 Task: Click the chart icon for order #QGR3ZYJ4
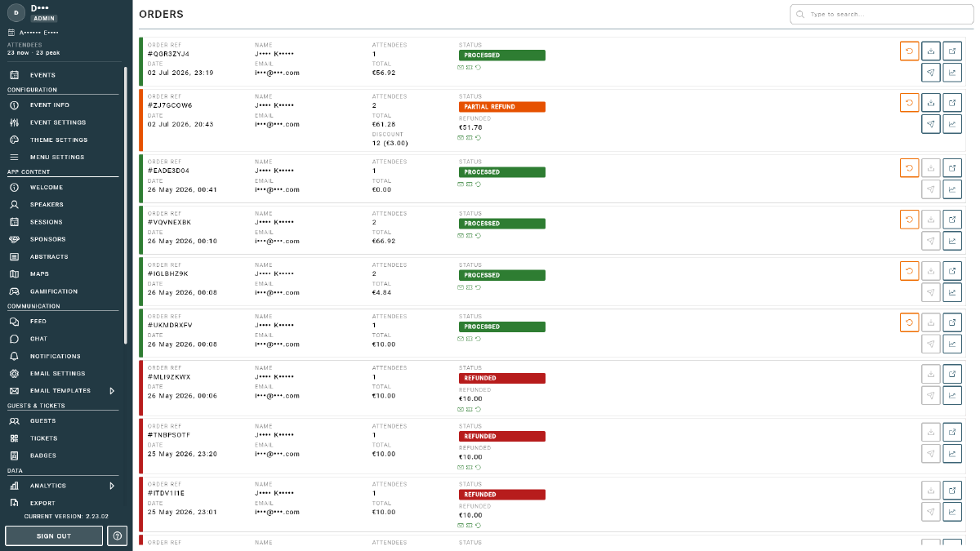(952, 73)
